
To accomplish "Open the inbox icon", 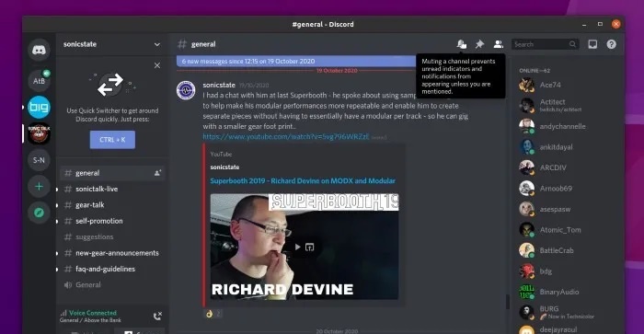I will tap(592, 44).
